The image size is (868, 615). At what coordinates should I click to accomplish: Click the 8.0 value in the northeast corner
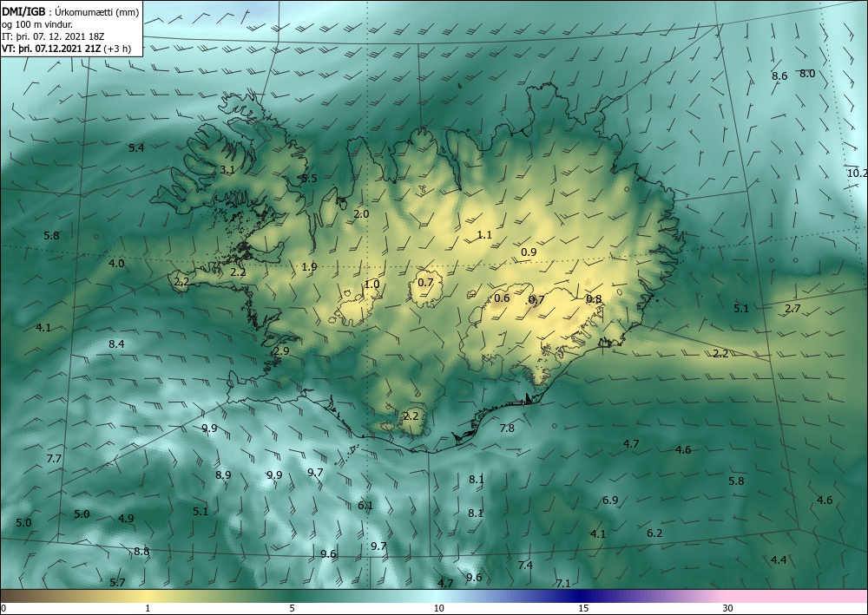807,74
